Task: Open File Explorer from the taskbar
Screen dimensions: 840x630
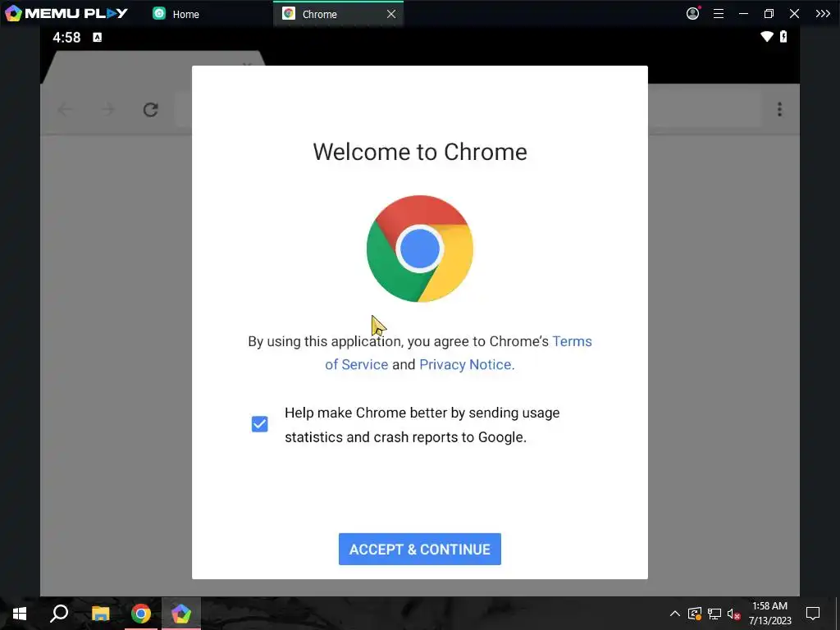Action: coord(100,614)
